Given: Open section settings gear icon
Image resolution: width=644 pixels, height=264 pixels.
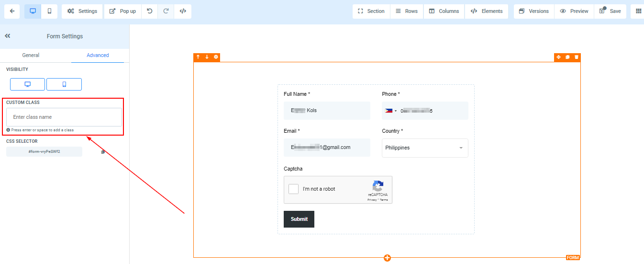Looking at the screenshot, I should [x=216, y=57].
